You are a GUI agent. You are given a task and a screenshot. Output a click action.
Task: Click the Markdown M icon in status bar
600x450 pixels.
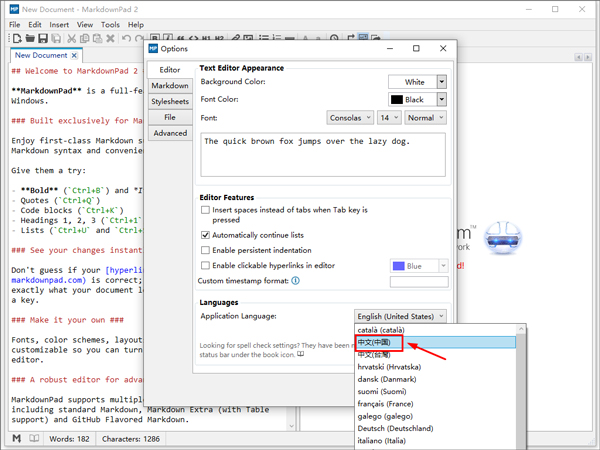tap(17, 439)
